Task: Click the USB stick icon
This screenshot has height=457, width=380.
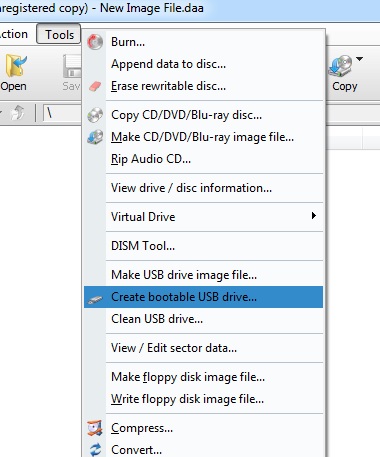Action: 95,300
